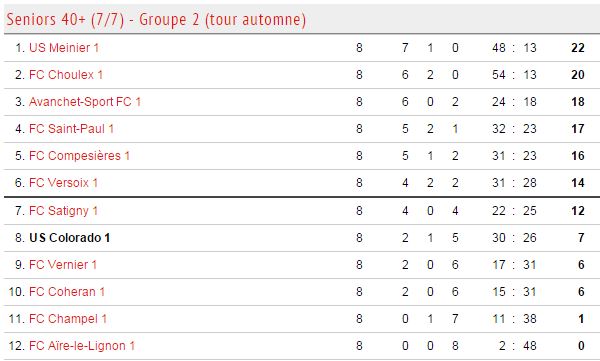Screen dimensions: 600x361
Task: Click the 24 : 18 goal difference cell
Action: coord(514,102)
